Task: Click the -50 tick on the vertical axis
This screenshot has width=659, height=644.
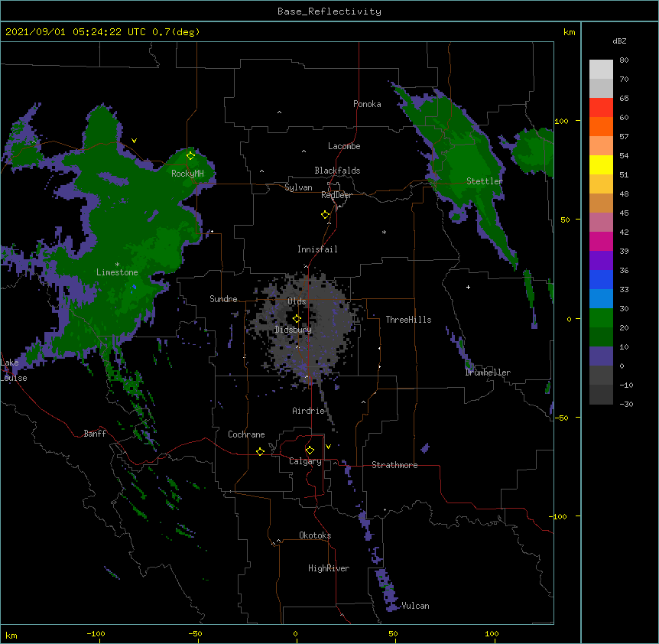Action: [x=561, y=418]
